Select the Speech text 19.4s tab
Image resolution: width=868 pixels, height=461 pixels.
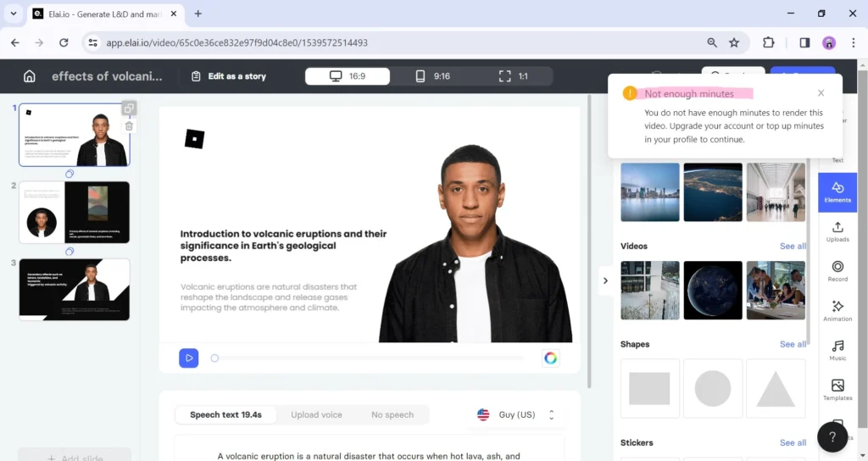pyautogui.click(x=225, y=414)
